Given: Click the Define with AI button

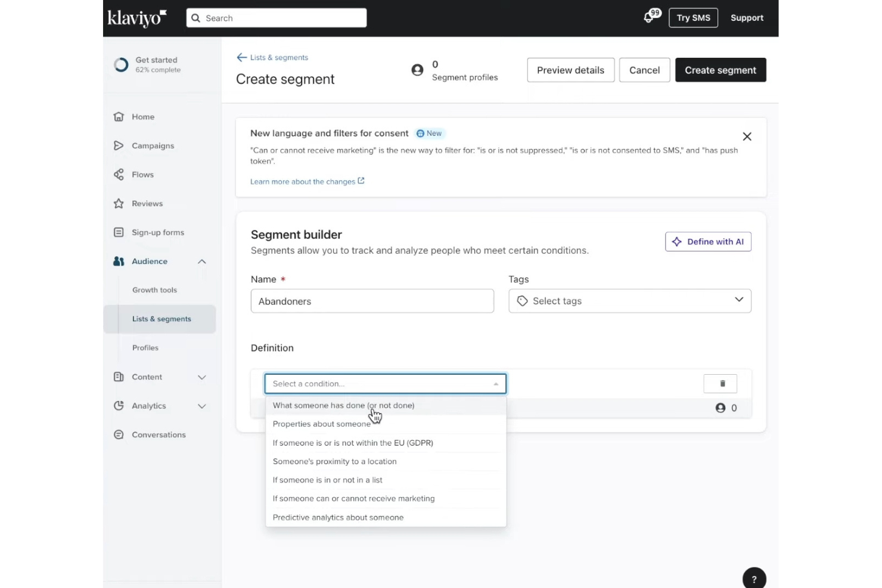Looking at the screenshot, I should click(x=708, y=241).
